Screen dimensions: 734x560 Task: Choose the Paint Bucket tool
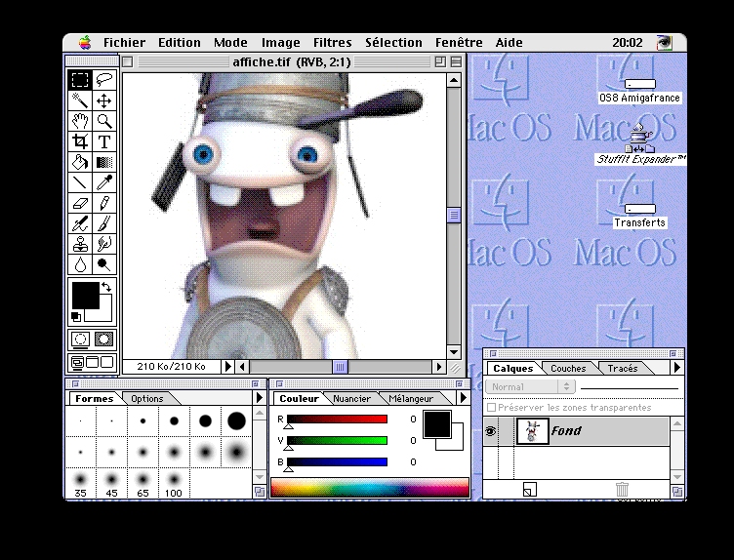(x=81, y=163)
